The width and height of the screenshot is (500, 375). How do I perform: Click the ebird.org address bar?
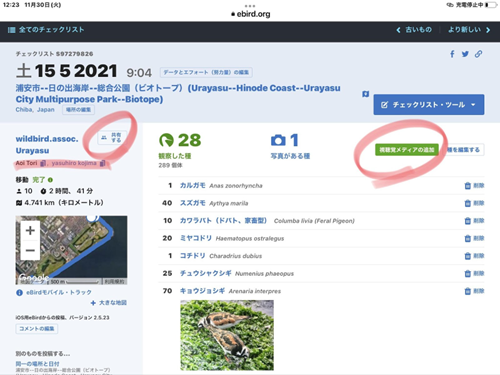(251, 14)
